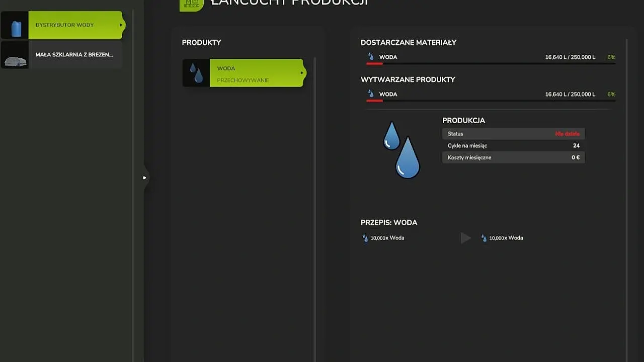Click the blue water canister icon

pyautogui.click(x=15, y=26)
